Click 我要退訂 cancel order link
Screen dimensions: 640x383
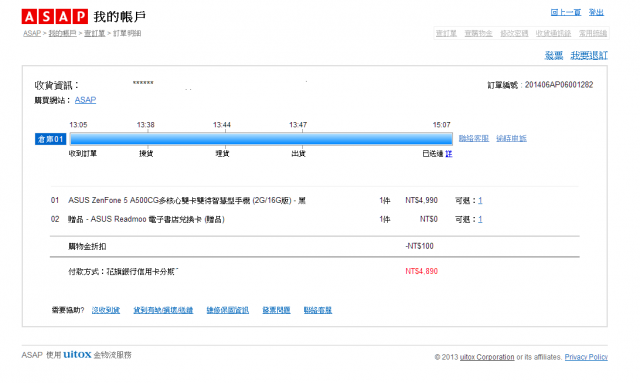click(x=589, y=56)
